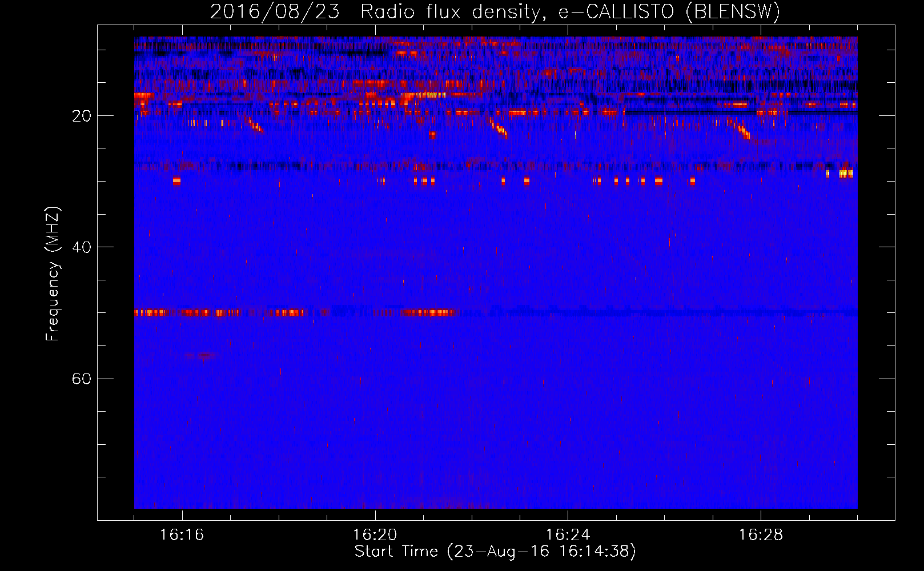
Task: Click the drifting burst streak after 16:22
Action: (499, 128)
